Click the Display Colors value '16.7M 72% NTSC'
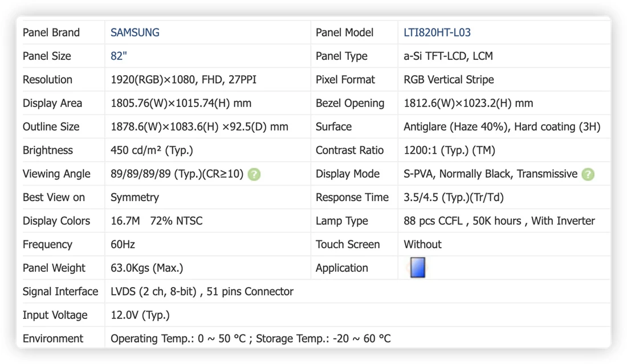627x364 pixels. [156, 221]
